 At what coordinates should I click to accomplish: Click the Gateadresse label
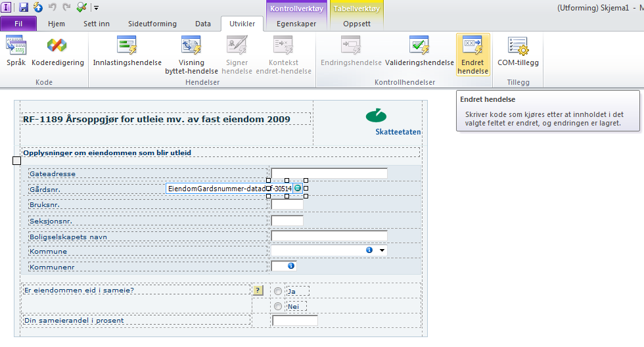click(52, 173)
